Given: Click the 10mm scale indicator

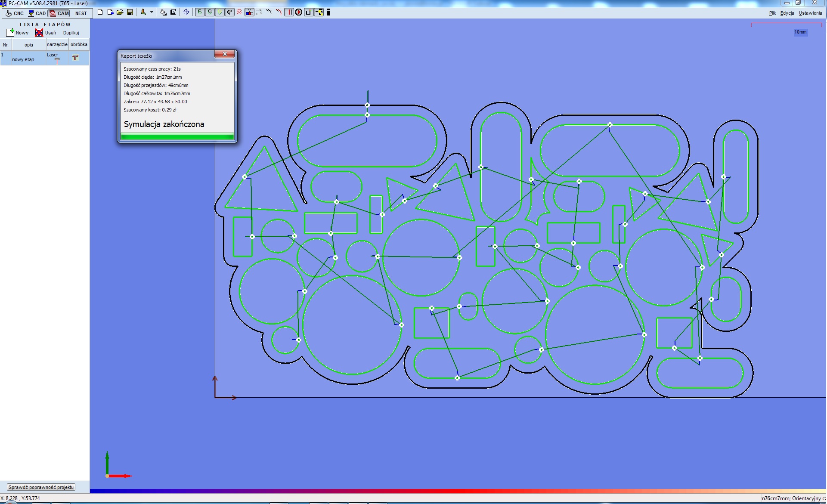Looking at the screenshot, I should [x=800, y=32].
